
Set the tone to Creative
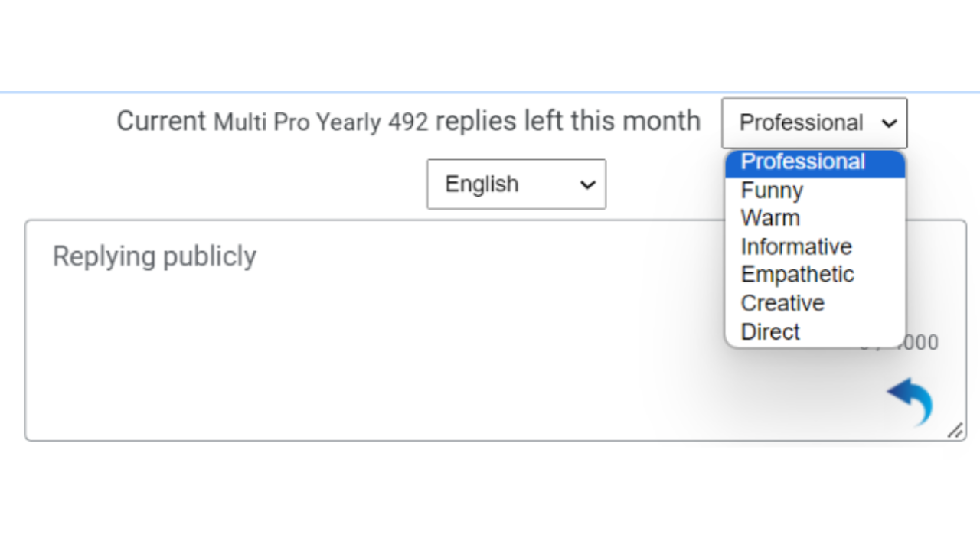[782, 303]
